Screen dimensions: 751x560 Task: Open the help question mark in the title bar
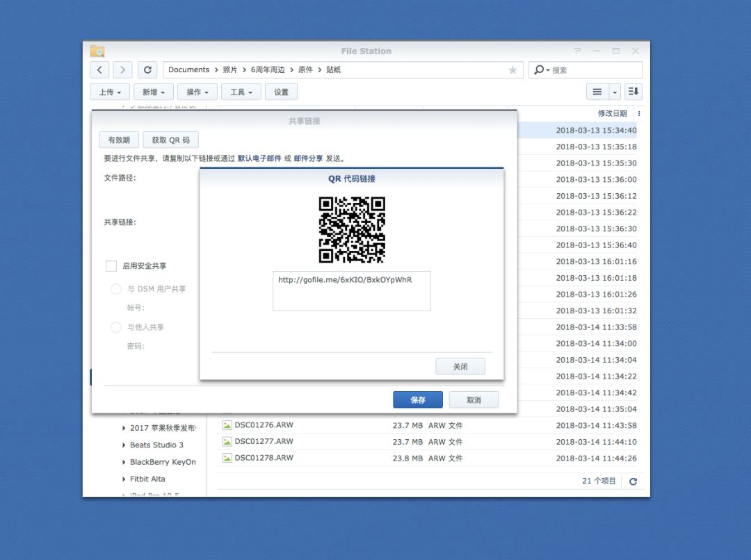[578, 51]
